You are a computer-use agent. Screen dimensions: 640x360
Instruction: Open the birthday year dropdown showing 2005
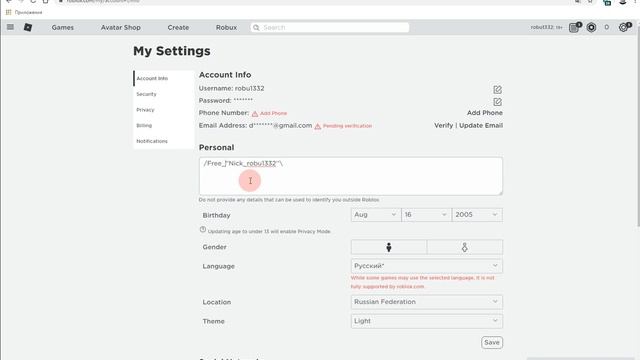[477, 215]
